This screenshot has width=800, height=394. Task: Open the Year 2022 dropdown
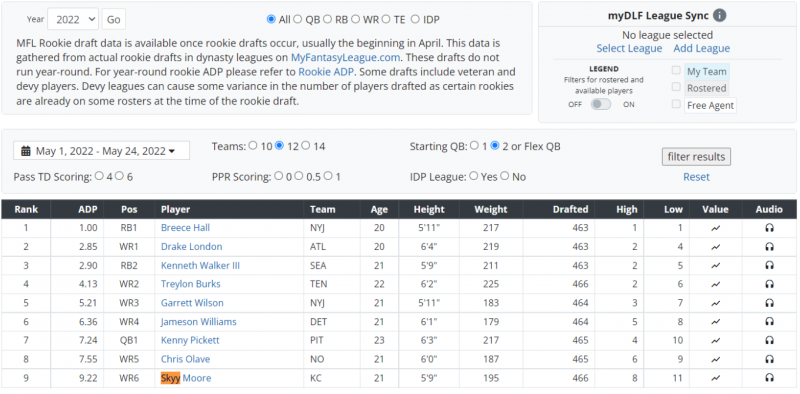click(73, 19)
